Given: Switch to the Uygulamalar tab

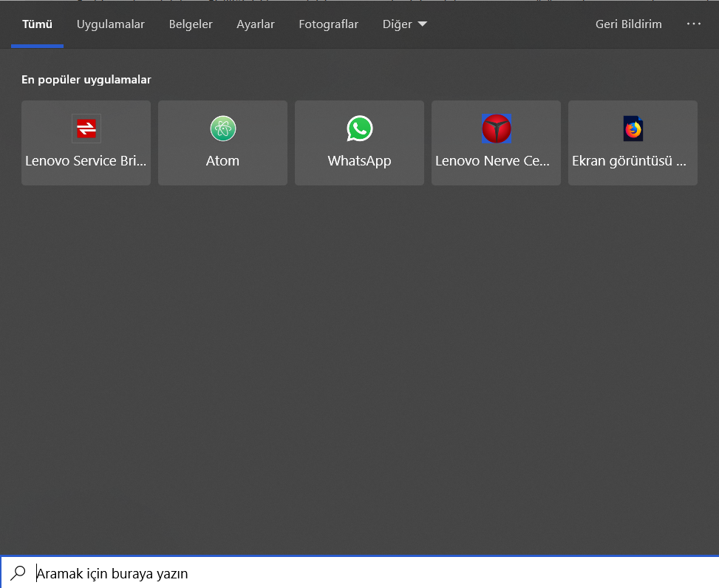Looking at the screenshot, I should [111, 24].
